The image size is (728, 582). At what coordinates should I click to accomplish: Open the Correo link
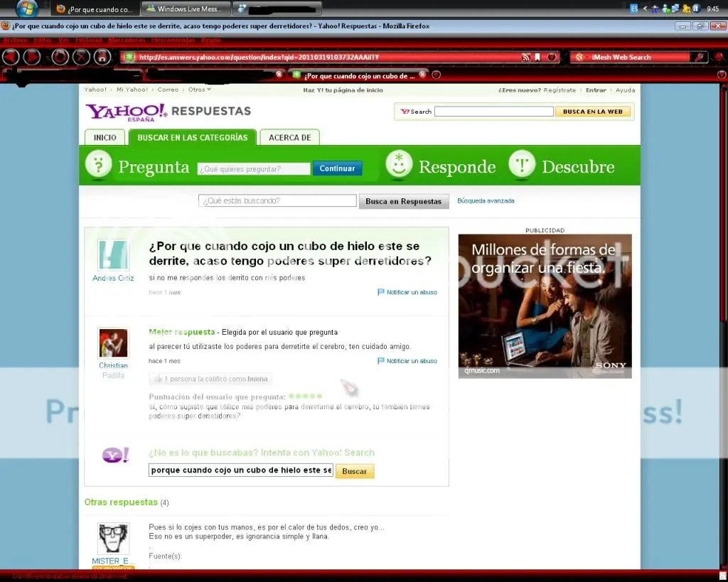tap(168, 90)
